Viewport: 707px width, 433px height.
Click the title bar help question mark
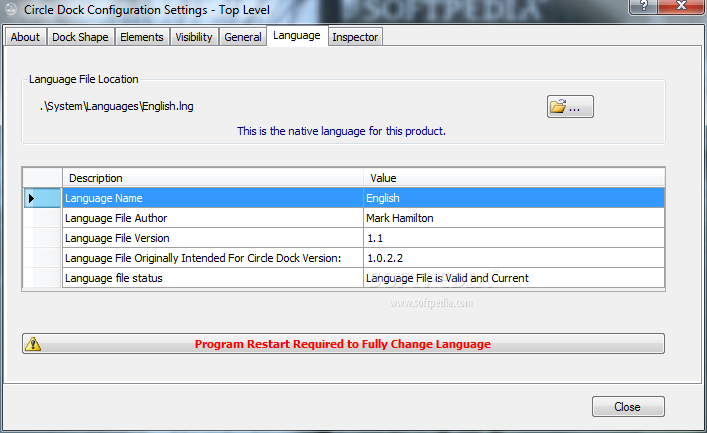click(644, 6)
